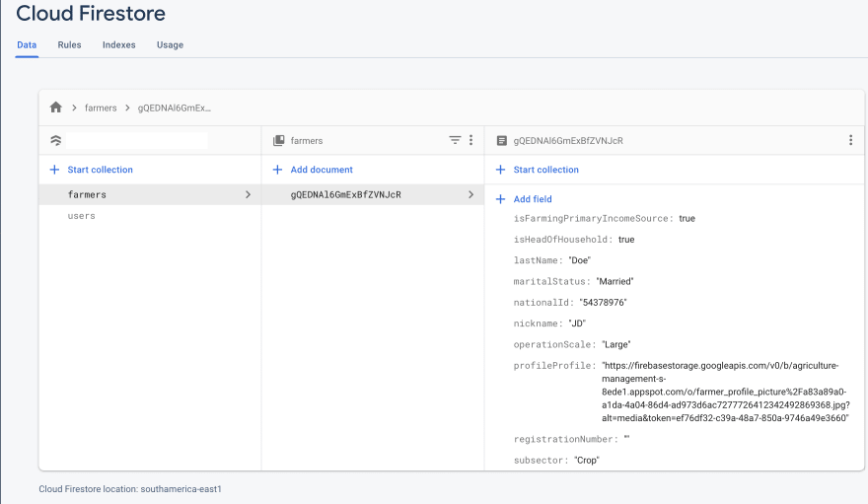
Task: Go to the Firestore root home icon
Action: [x=56, y=108]
